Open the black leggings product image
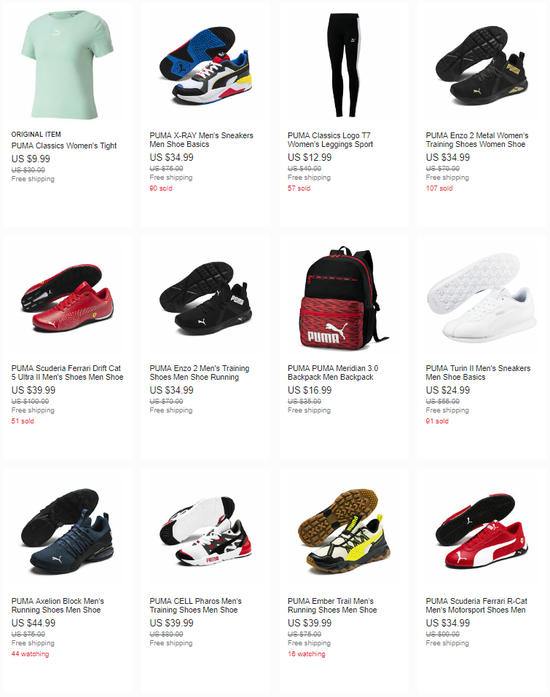This screenshot has width=550, height=697. [344, 65]
